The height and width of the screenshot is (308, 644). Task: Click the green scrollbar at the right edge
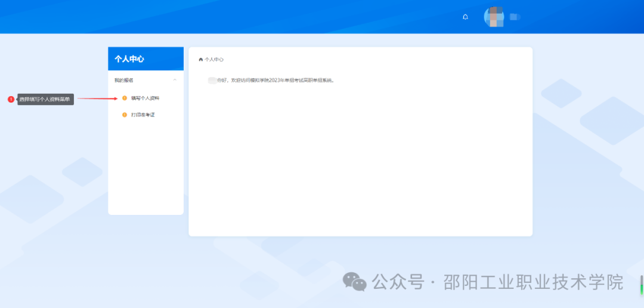642,283
